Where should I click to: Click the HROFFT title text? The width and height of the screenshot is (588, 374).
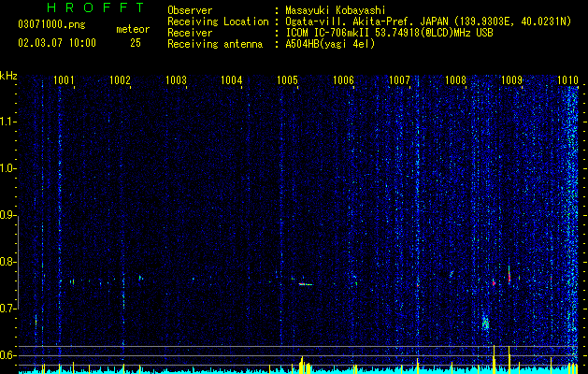tap(95, 7)
